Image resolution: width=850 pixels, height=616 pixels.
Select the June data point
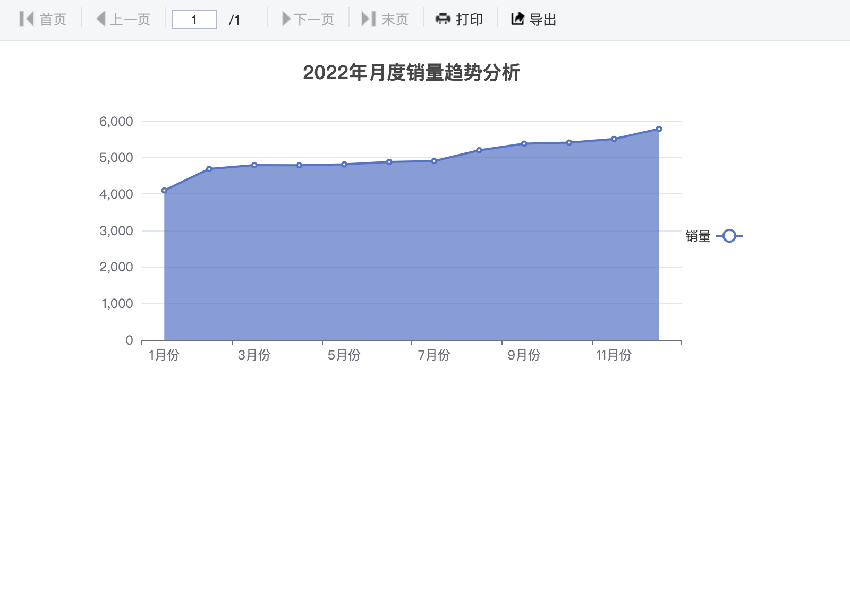389,162
